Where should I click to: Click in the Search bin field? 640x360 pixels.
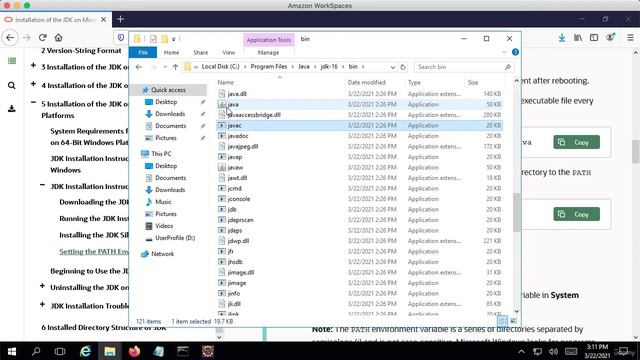tap(464, 67)
